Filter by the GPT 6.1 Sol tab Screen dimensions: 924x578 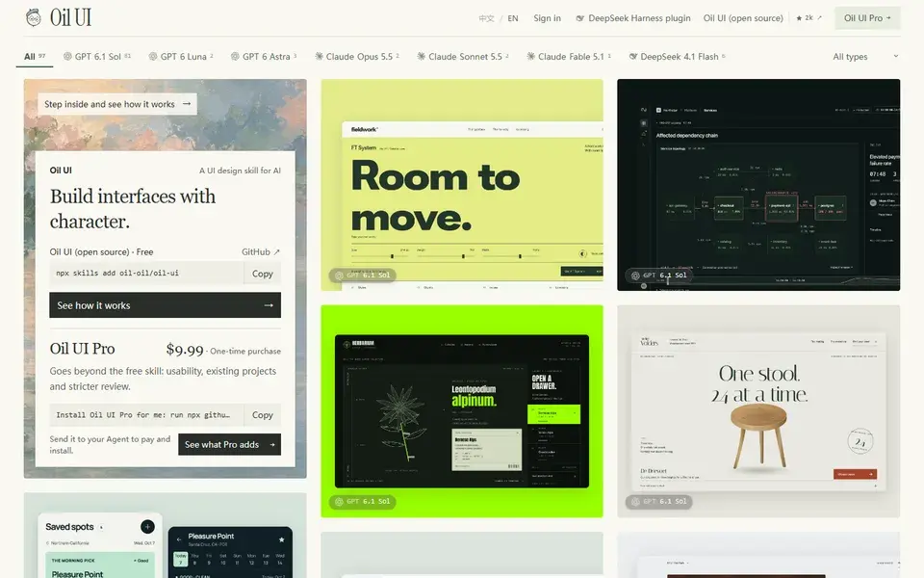(x=97, y=57)
